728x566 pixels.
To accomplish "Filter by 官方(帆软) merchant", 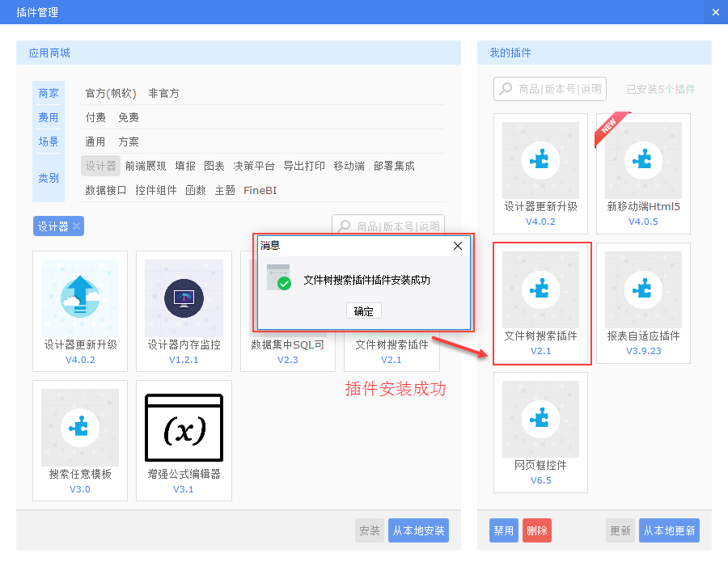I will [x=111, y=93].
